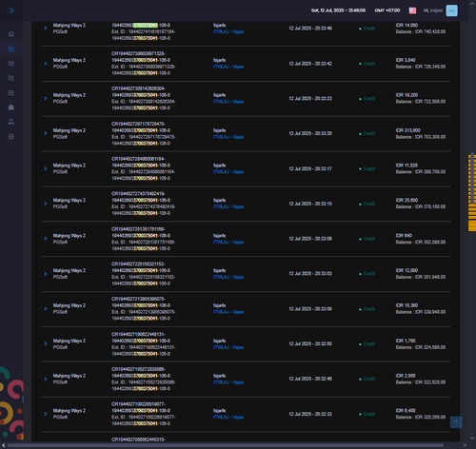Click the amount IDR 15,360
476x449 pixels.
click(x=407, y=305)
